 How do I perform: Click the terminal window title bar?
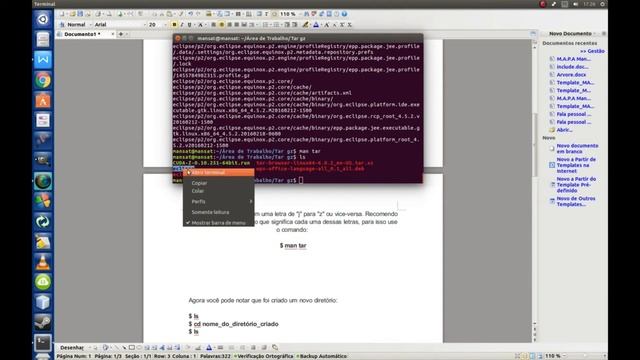pyautogui.click(x=298, y=38)
